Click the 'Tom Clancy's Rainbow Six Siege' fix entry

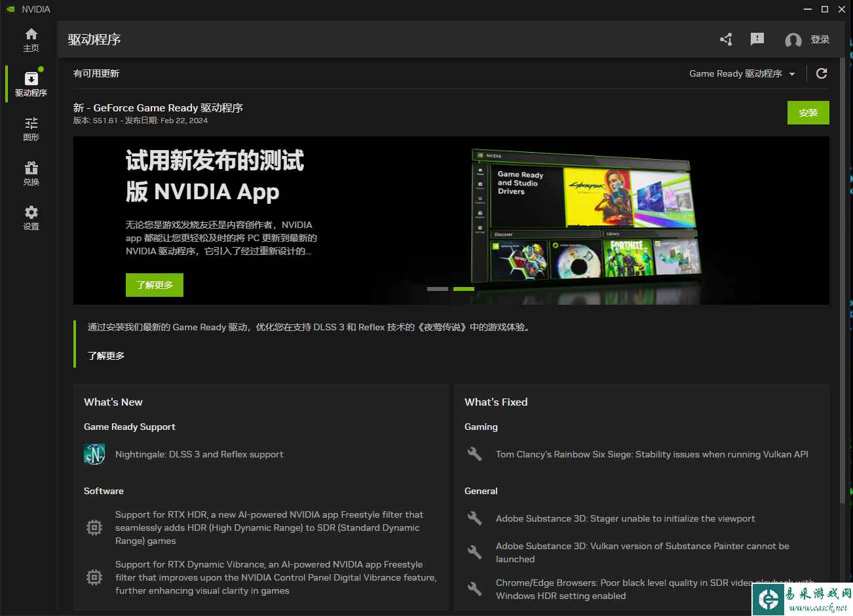click(x=652, y=454)
